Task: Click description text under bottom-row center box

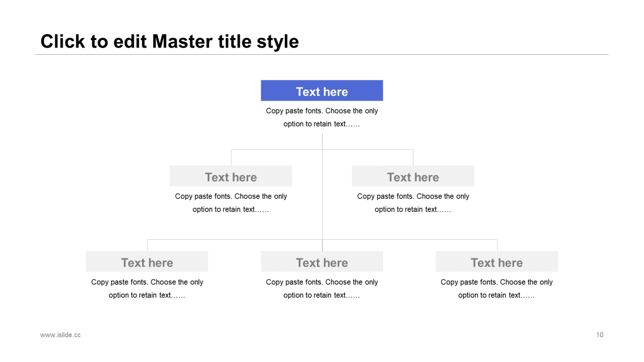Action: pos(322,289)
